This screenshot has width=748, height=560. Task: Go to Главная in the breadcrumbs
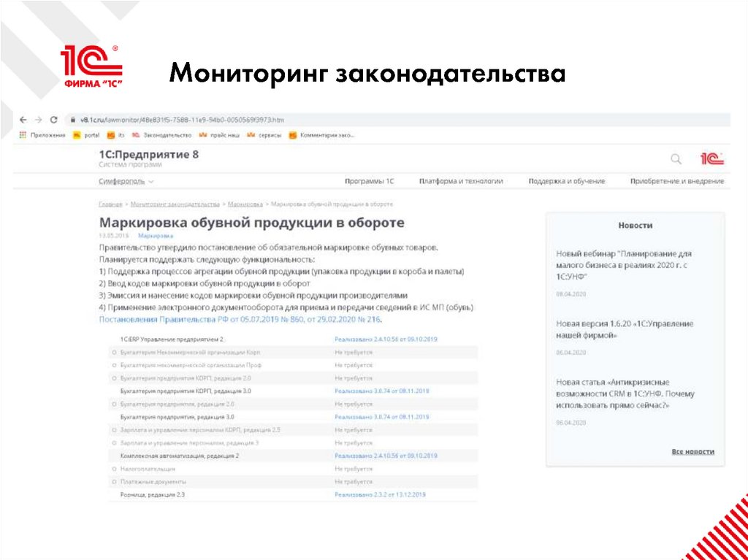pos(110,204)
